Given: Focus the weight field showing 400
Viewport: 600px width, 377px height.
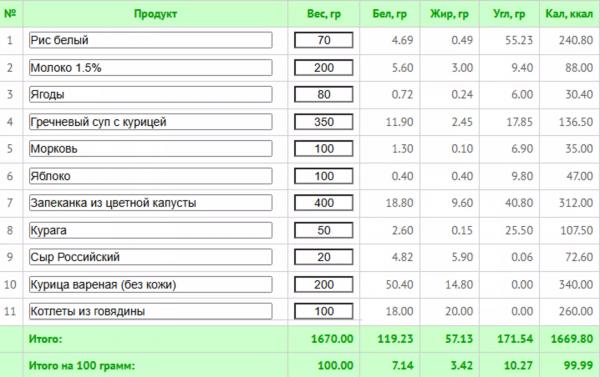Looking at the screenshot, I should (x=324, y=203).
